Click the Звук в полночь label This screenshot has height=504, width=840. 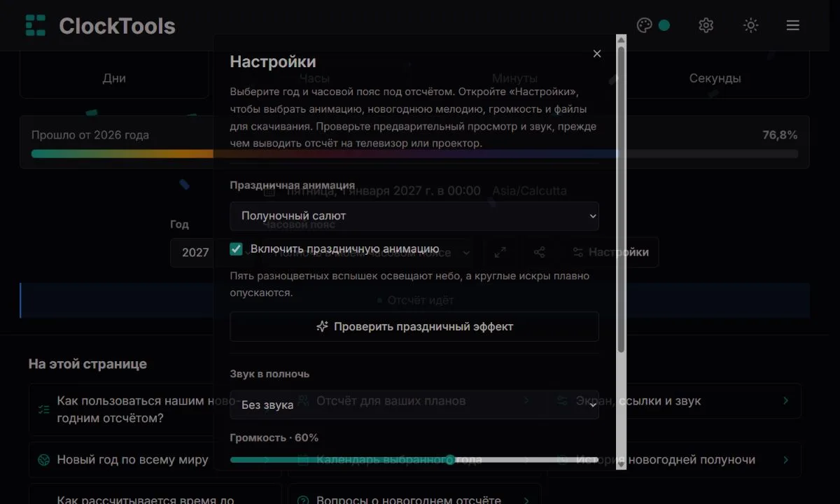pos(269,374)
